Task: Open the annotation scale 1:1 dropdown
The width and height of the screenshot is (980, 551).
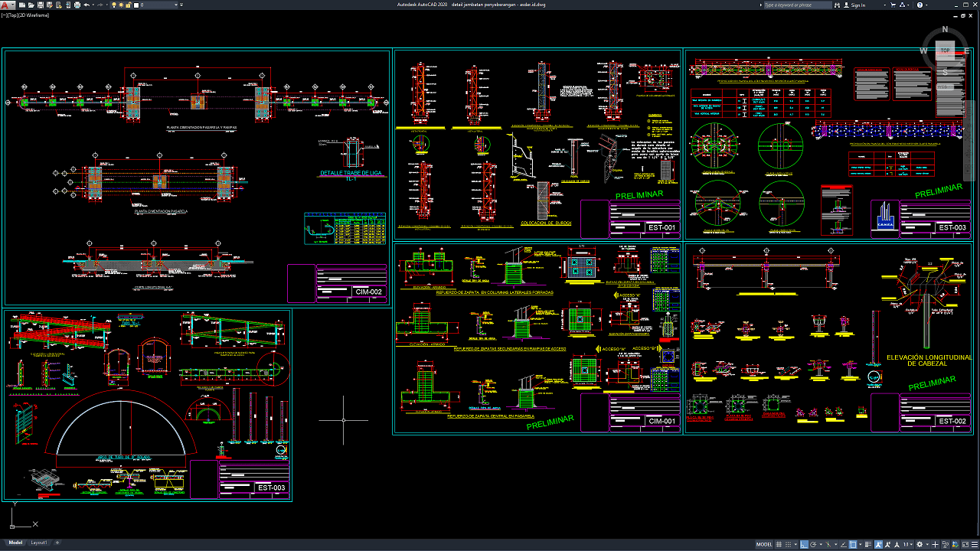Action: (907, 544)
